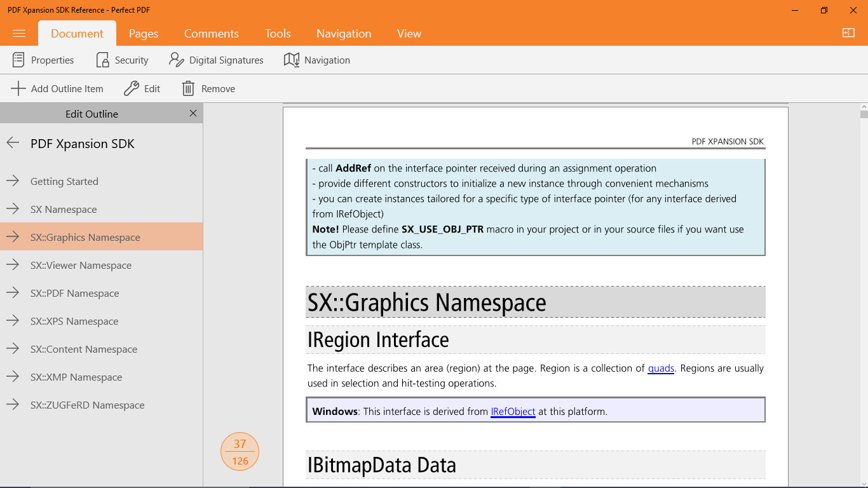
Task: Click the Add Outline Item label
Action: pos(67,89)
